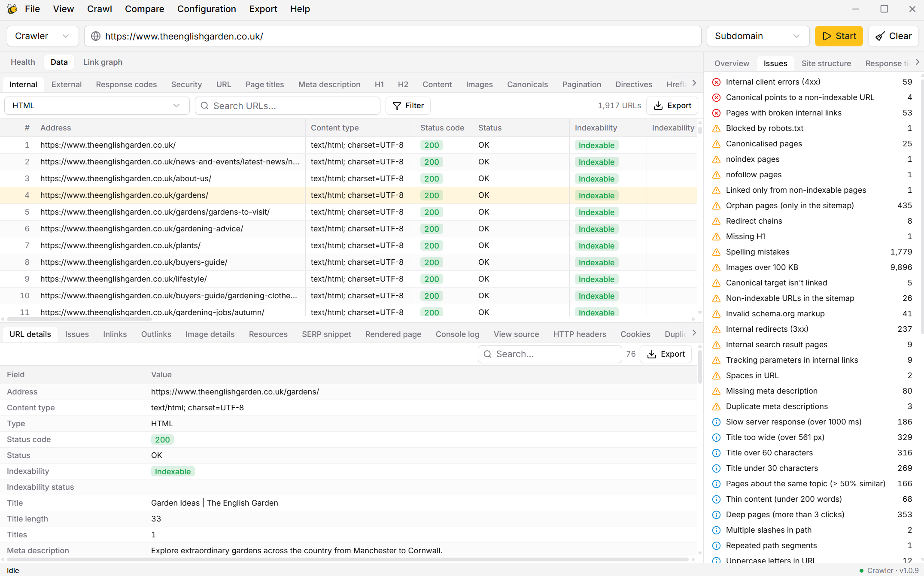Click the info icon beside Multiple slashes in path
This screenshot has width=924, height=576.
716,530
